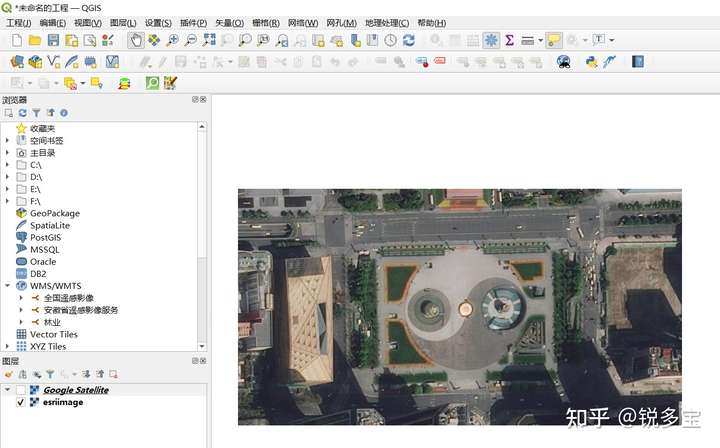
Task: Expand the C:\ drive node
Action: coord(7,165)
